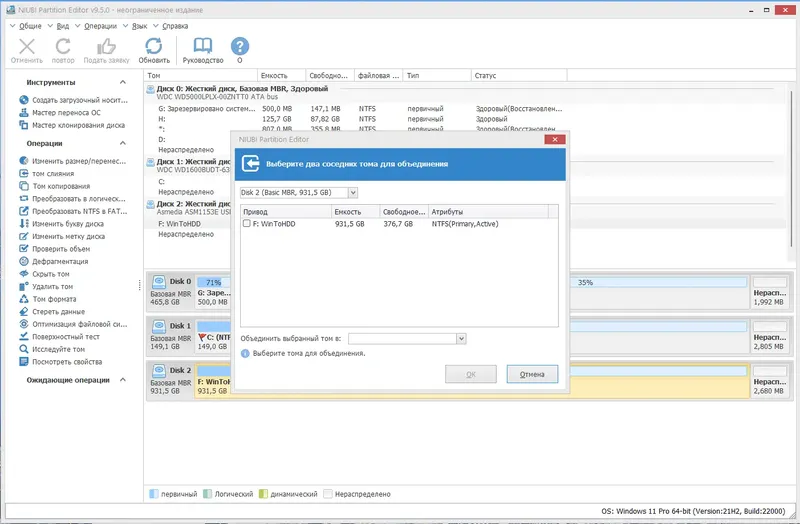800x524 pixels.
Task: Click the Disk 2 icon in disk map
Action: pyautogui.click(x=159, y=370)
